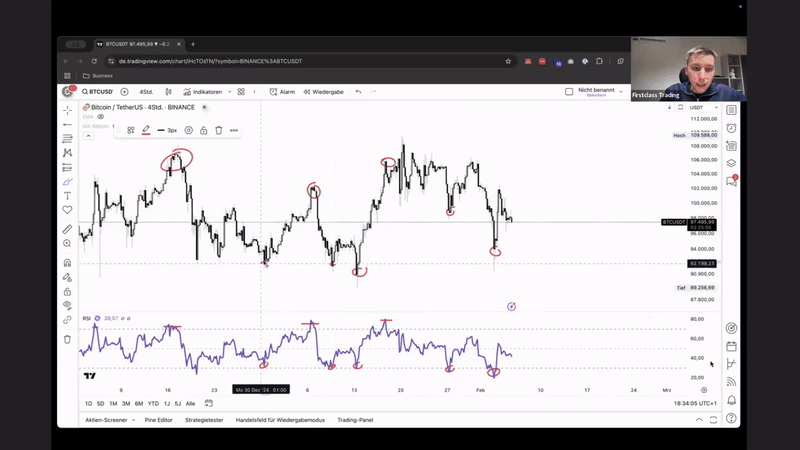
Task: Select the zoom-in magnifier tool
Action: (x=67, y=244)
